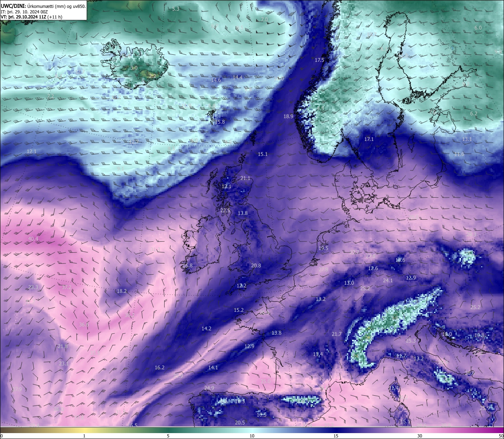
Task: Click the 10.5 value over Spain
Action: 261,415
